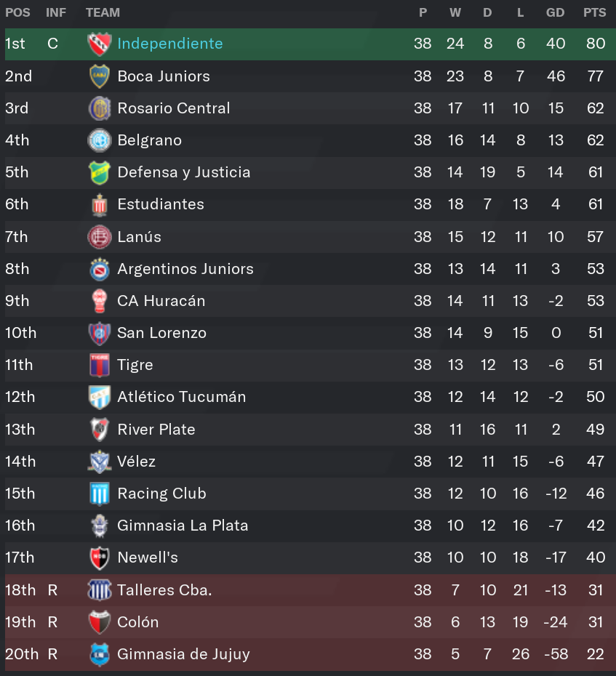Sort by POS column header
This screenshot has height=676, width=616.
click(17, 12)
